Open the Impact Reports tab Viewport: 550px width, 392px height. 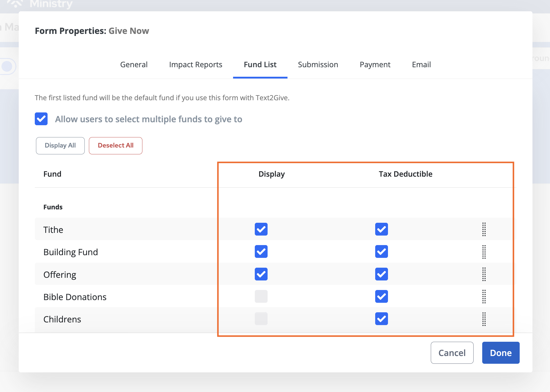pos(196,65)
